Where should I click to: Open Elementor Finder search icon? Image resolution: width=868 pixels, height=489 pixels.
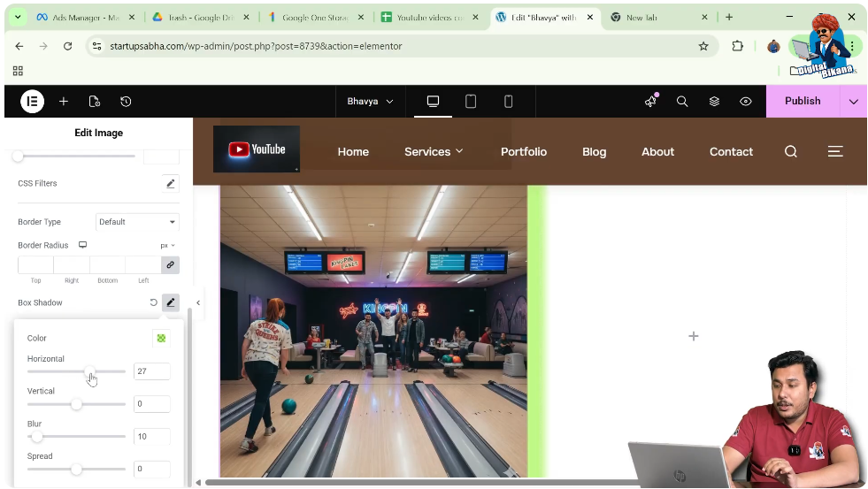[682, 102]
